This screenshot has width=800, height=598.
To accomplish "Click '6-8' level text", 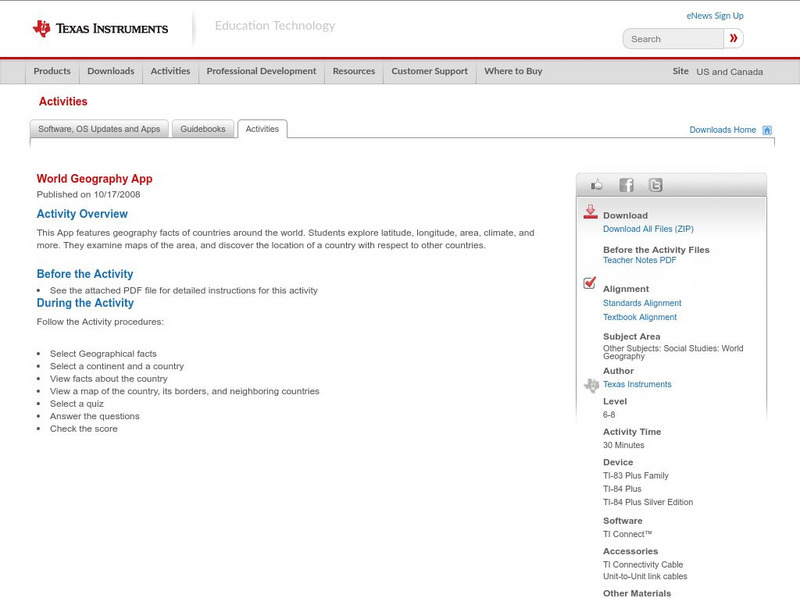I will (609, 415).
